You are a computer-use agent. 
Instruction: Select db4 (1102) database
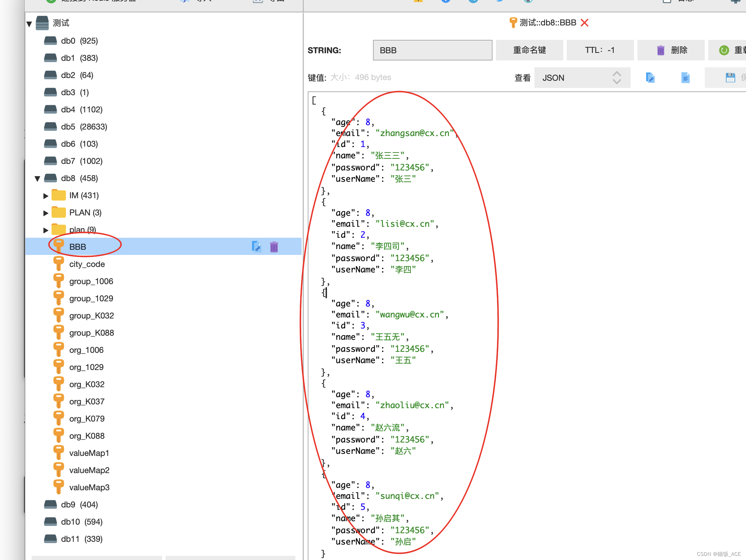coord(82,110)
